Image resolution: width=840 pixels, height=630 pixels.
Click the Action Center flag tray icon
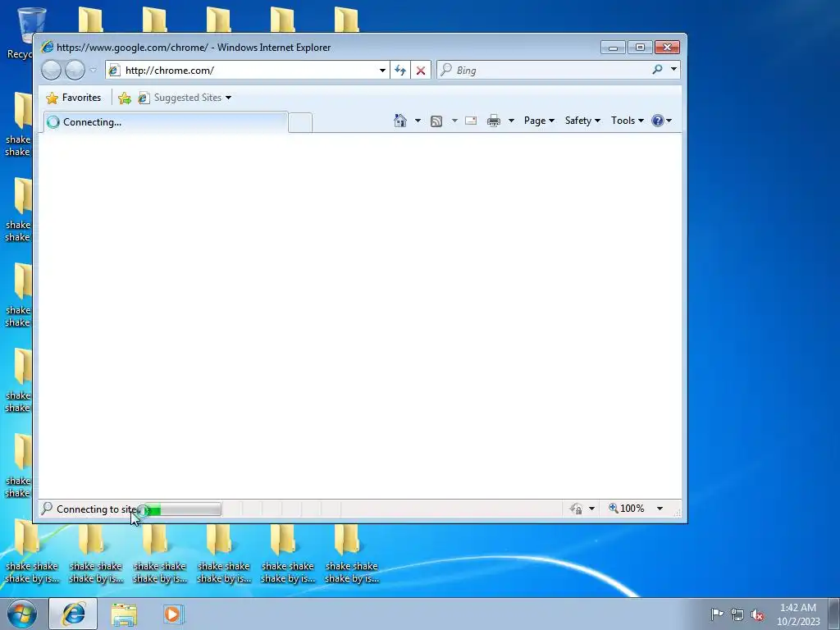click(717, 614)
